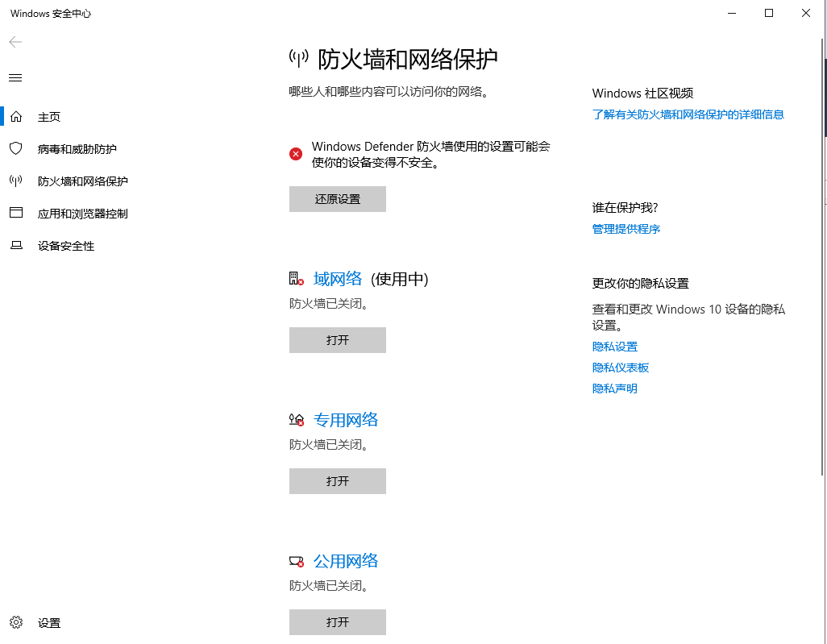Click the 更改你的隐私设置 heading

click(x=641, y=283)
